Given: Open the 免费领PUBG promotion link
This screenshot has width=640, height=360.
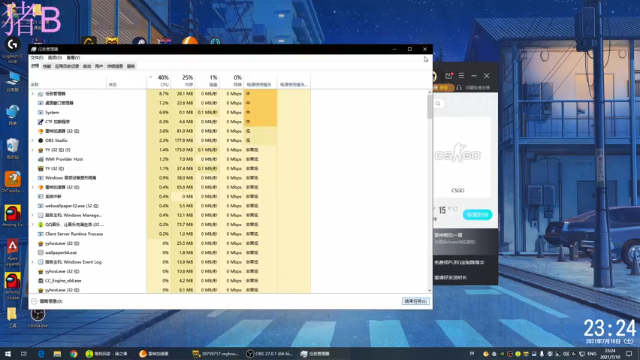Looking at the screenshot, I should click(x=459, y=262).
